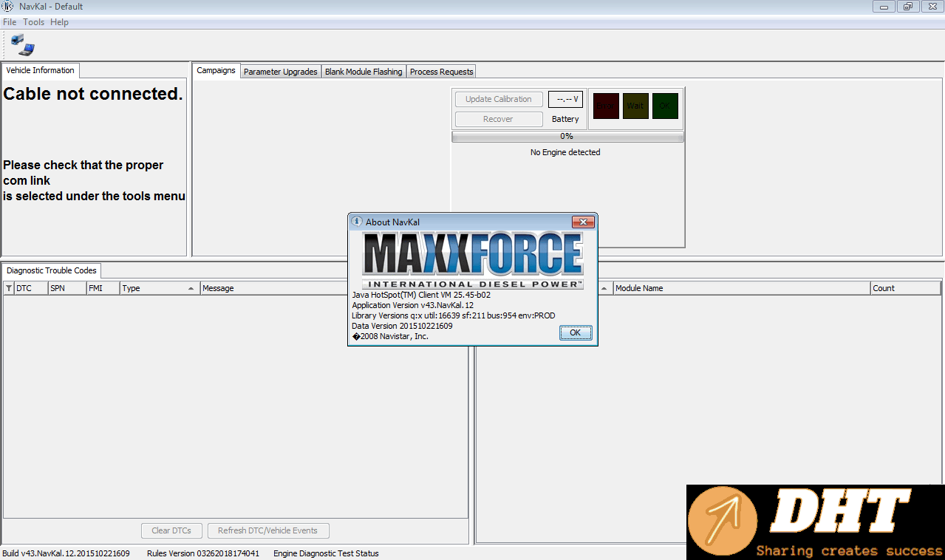Click the MaxxForce logo in About dialog
945x560 pixels.
pos(472,261)
